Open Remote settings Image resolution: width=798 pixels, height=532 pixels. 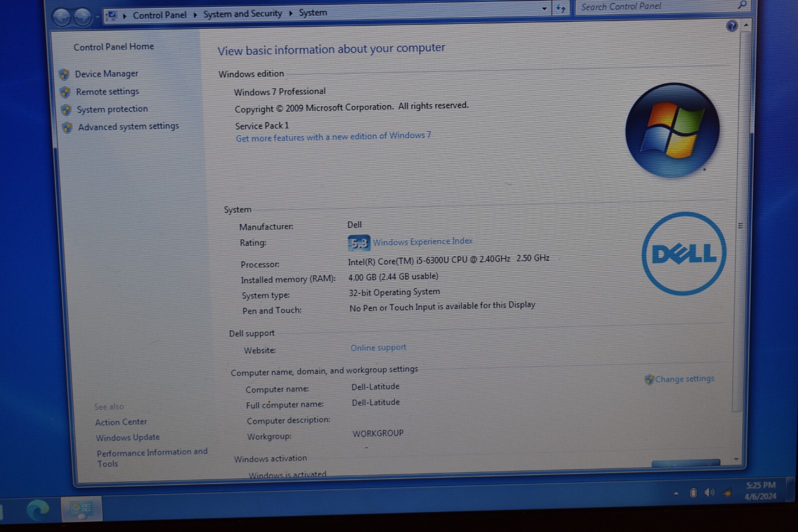[x=107, y=92]
